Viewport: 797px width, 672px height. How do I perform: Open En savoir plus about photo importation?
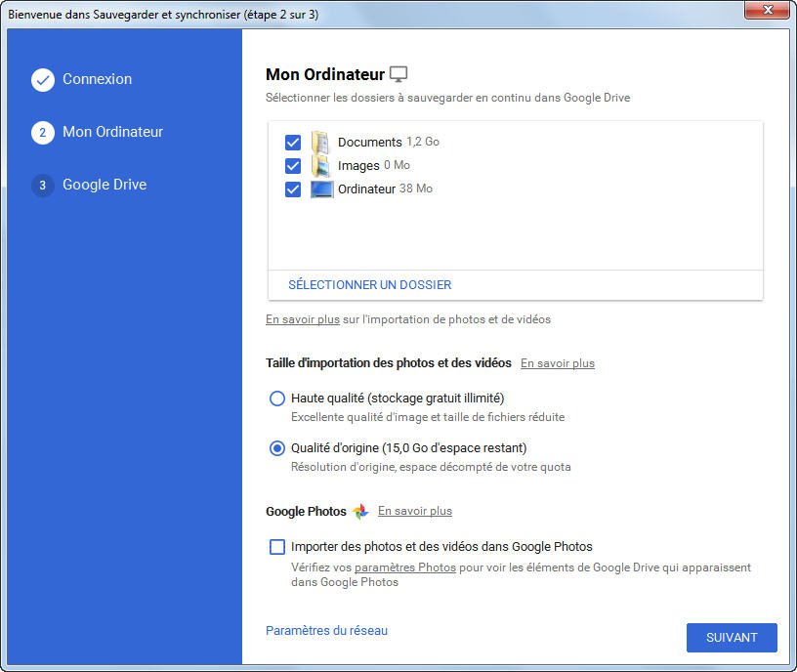point(303,319)
